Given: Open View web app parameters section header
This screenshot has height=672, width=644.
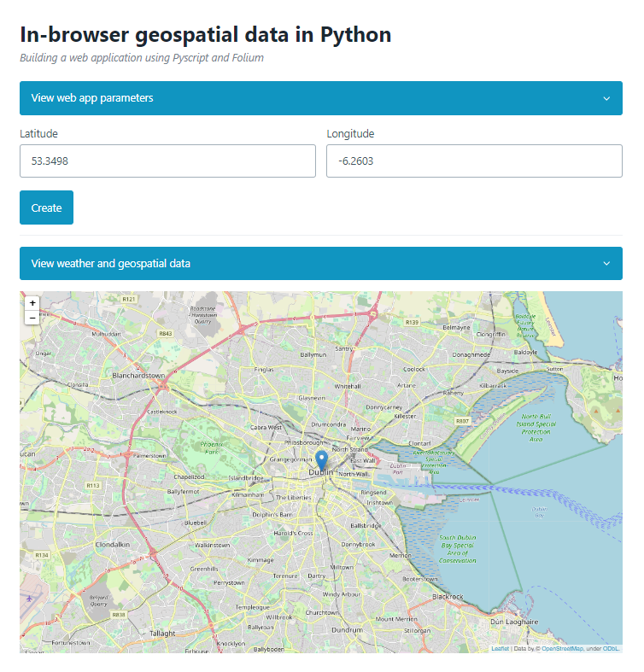Looking at the screenshot, I should 321,98.
